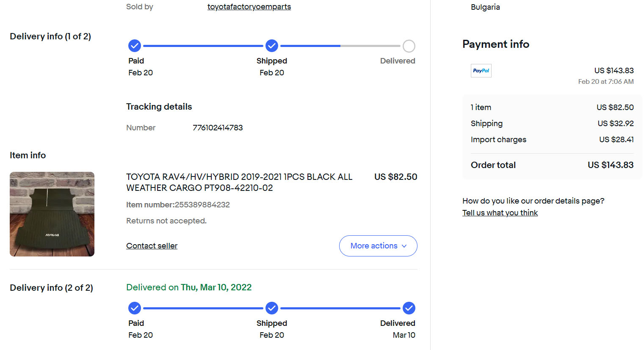Click the Toyota RAV4 cargo mat item title

coord(239,182)
